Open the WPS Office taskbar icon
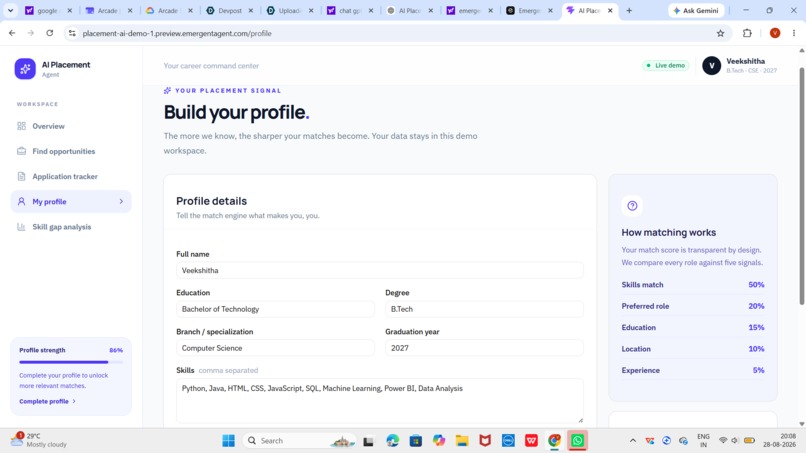The width and height of the screenshot is (806, 453). (531, 441)
